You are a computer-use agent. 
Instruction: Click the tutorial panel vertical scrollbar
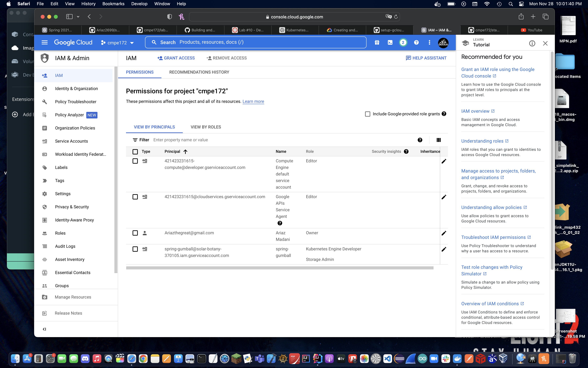click(552, 161)
